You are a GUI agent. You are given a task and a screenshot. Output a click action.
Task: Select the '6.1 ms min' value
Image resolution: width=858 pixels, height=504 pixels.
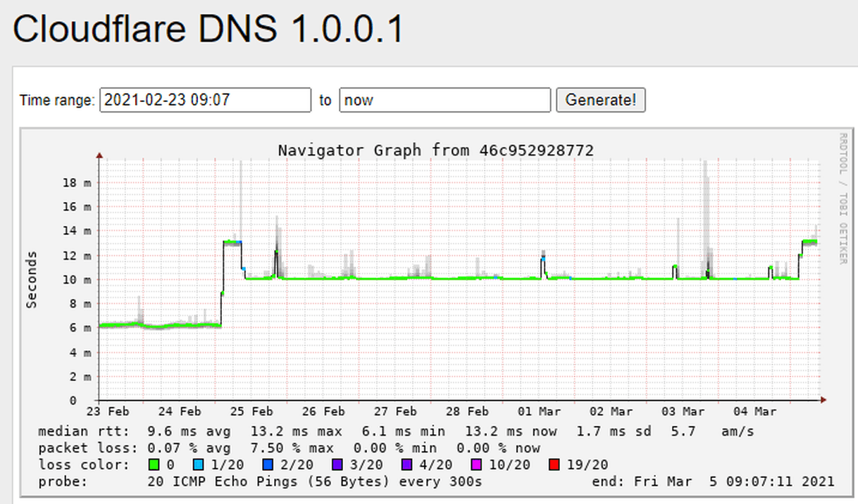[x=403, y=431]
